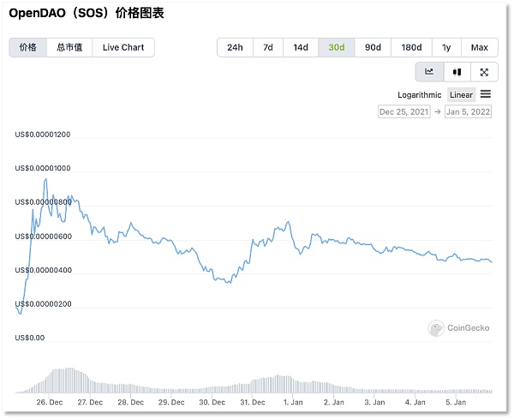Select the 价格 tab

point(27,47)
